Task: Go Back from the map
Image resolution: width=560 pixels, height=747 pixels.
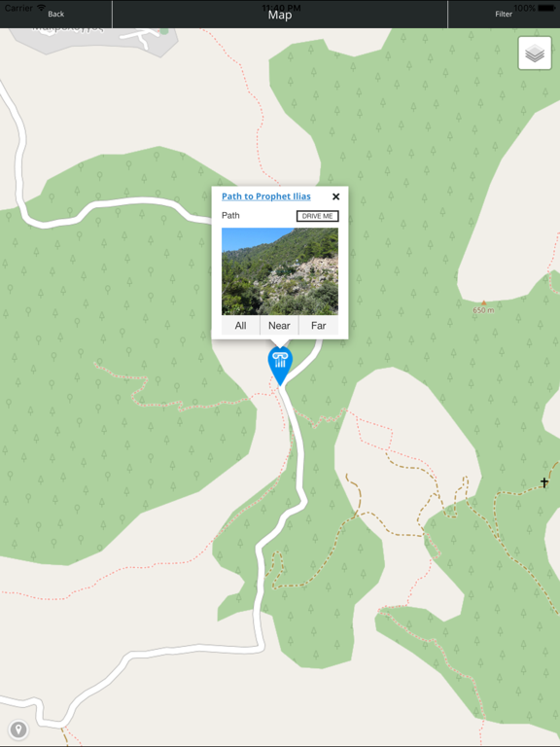Action: click(55, 15)
